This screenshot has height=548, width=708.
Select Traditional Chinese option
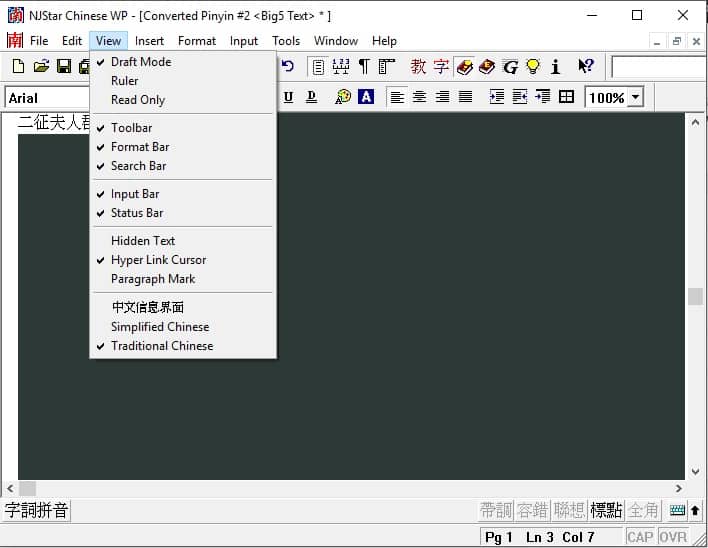[183, 346]
